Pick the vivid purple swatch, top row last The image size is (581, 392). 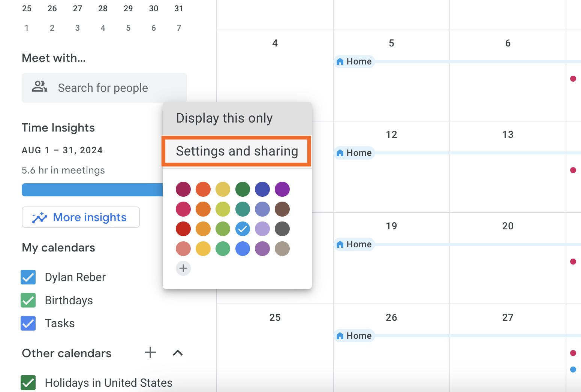click(x=282, y=189)
